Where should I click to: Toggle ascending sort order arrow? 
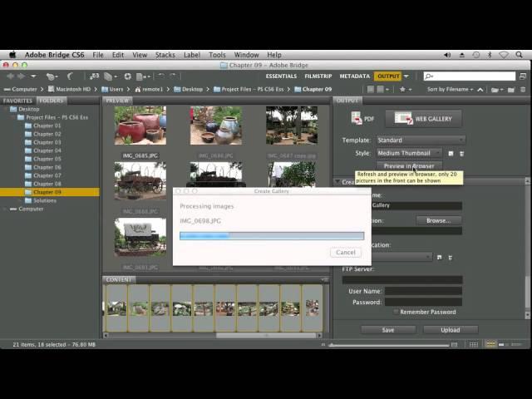click(x=480, y=90)
